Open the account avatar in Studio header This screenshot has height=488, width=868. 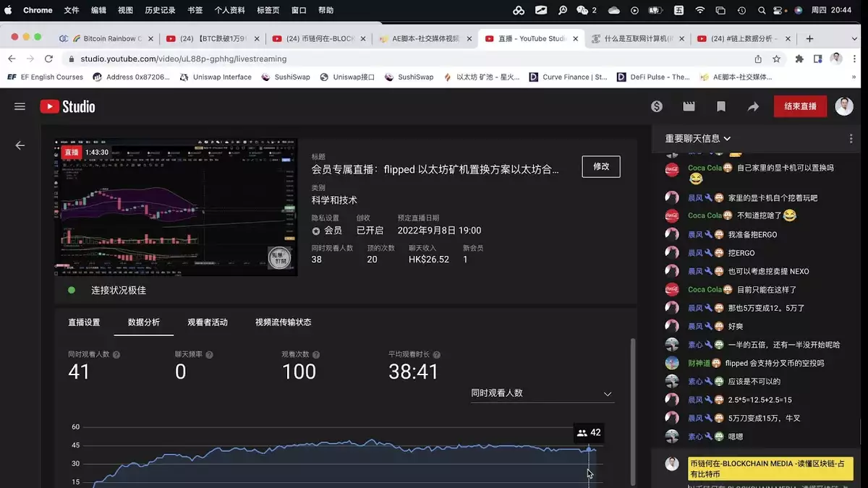pos(844,106)
